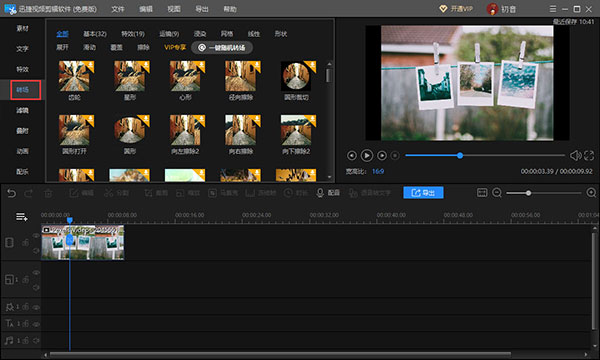The image size is (600, 360).
Task: Select the 基本(32) transition category
Action: pyautogui.click(x=95, y=34)
